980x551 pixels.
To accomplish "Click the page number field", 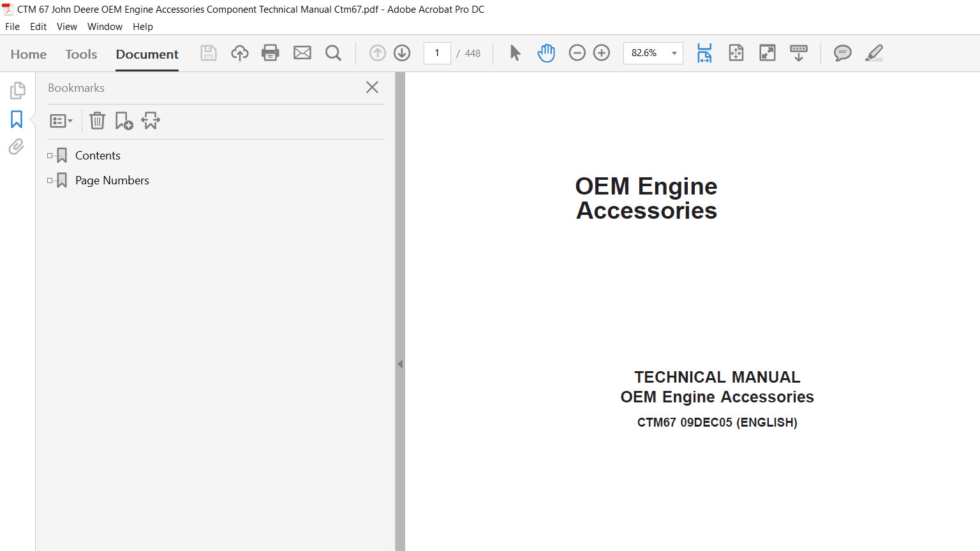I will (x=437, y=53).
